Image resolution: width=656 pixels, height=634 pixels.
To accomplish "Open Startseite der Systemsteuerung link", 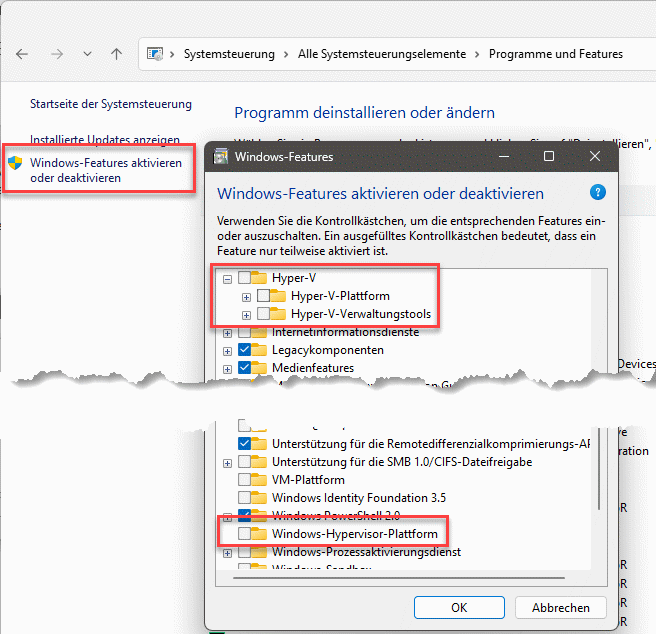I will (111, 104).
